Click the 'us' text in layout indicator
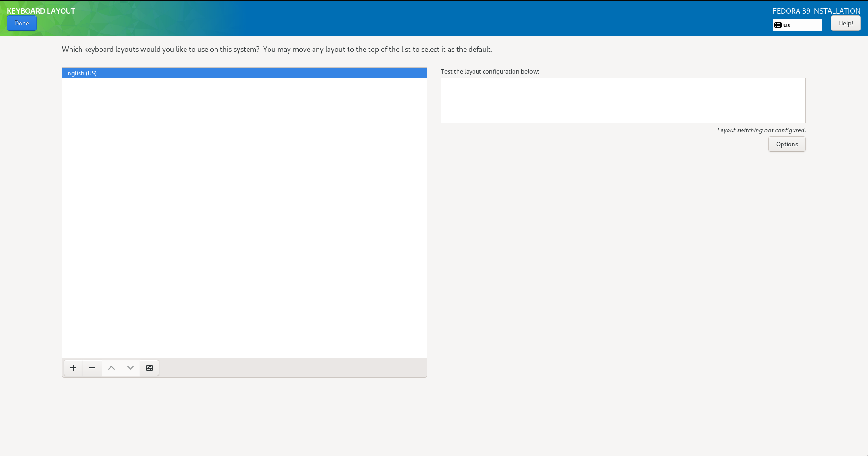This screenshot has width=868, height=456. [x=787, y=25]
